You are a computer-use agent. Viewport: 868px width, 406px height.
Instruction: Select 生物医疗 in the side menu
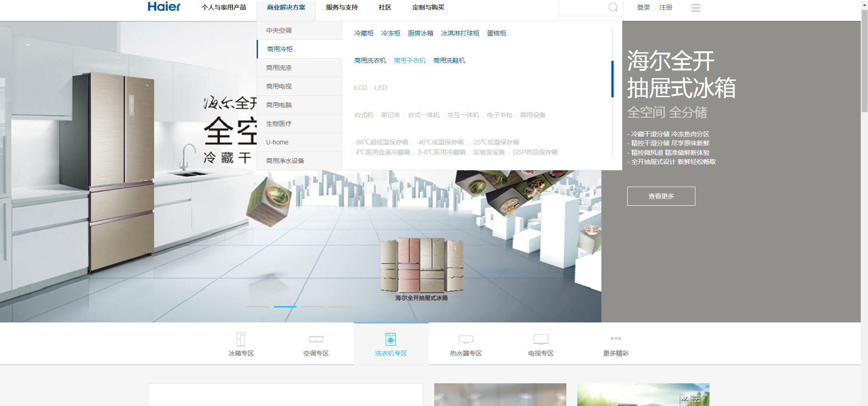299,124
